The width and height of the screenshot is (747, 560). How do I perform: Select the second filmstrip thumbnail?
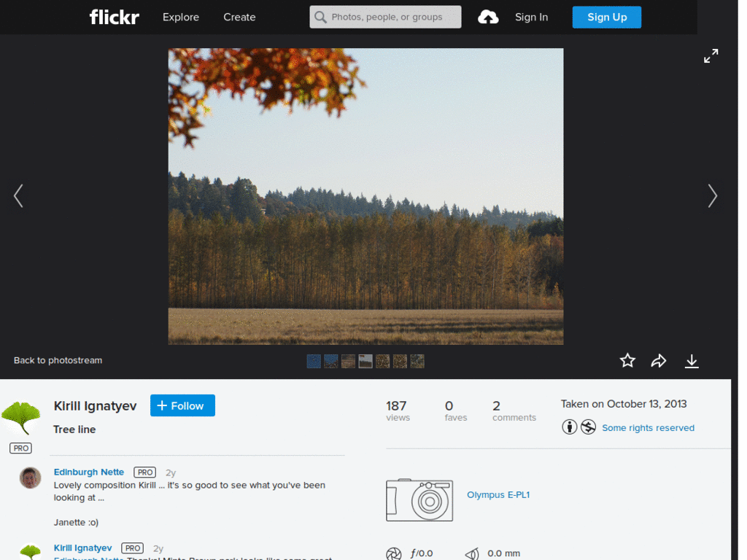330,362
